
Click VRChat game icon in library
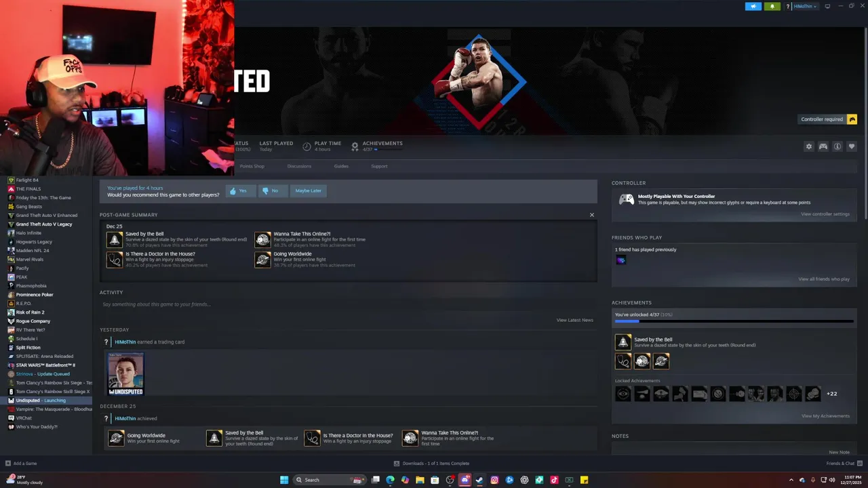[x=11, y=418]
